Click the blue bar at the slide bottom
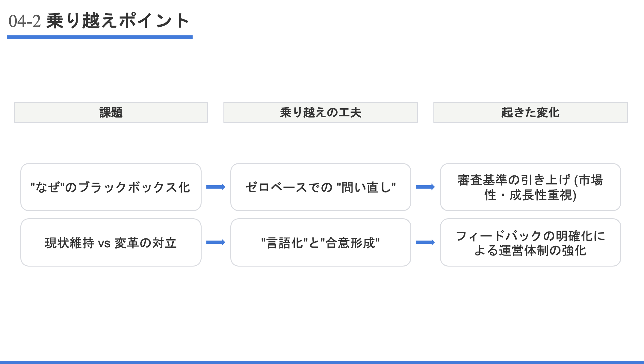This screenshot has height=364, width=644. click(322, 362)
